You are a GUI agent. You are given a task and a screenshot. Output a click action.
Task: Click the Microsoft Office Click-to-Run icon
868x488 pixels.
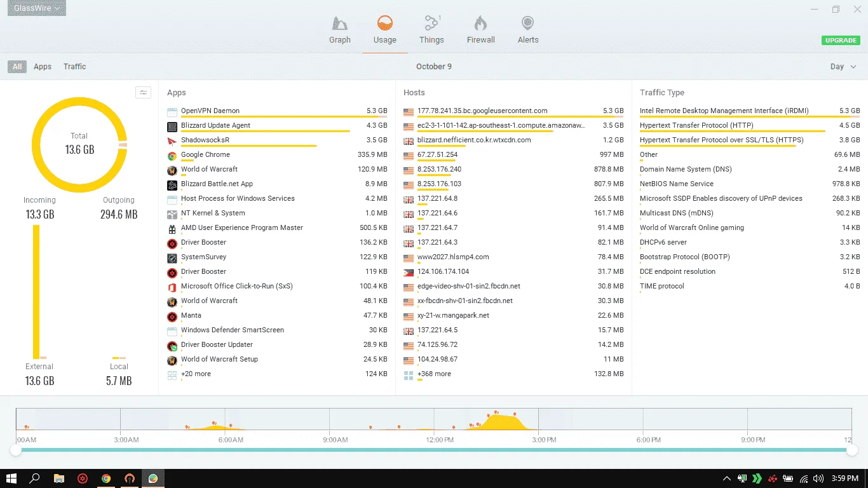(172, 287)
